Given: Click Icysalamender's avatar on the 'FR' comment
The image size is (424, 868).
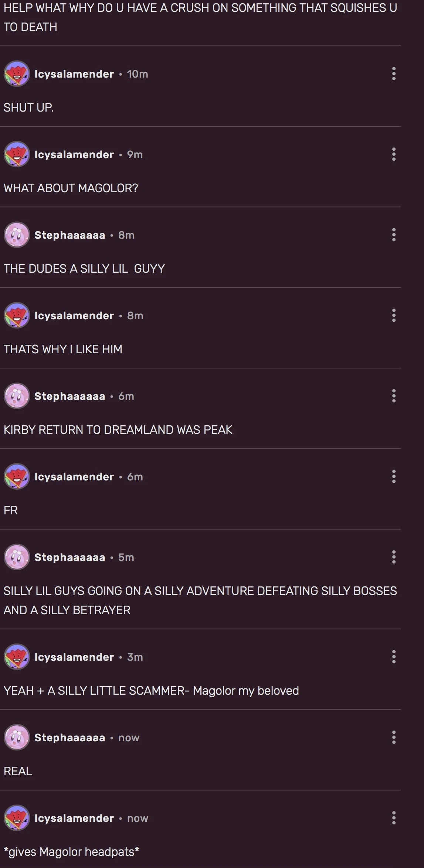Looking at the screenshot, I should pyautogui.click(x=17, y=476).
